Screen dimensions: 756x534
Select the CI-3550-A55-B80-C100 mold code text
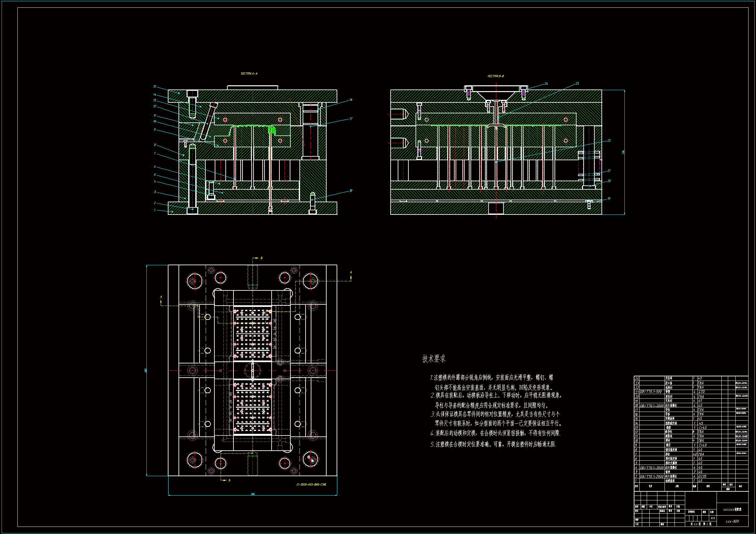[x=311, y=484]
